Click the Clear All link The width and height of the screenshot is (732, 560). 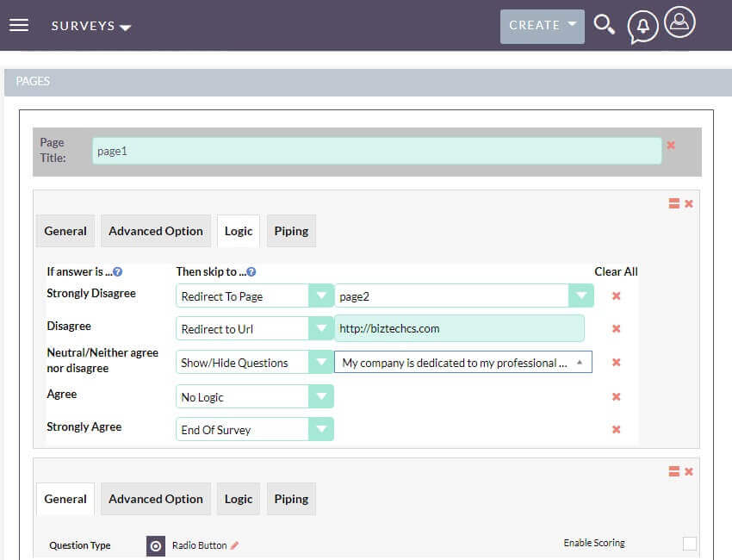coord(616,272)
